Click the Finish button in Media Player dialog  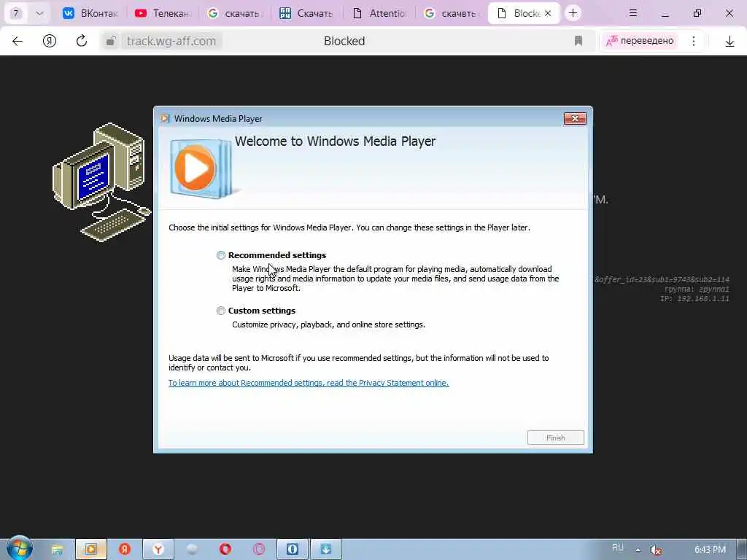click(x=555, y=437)
